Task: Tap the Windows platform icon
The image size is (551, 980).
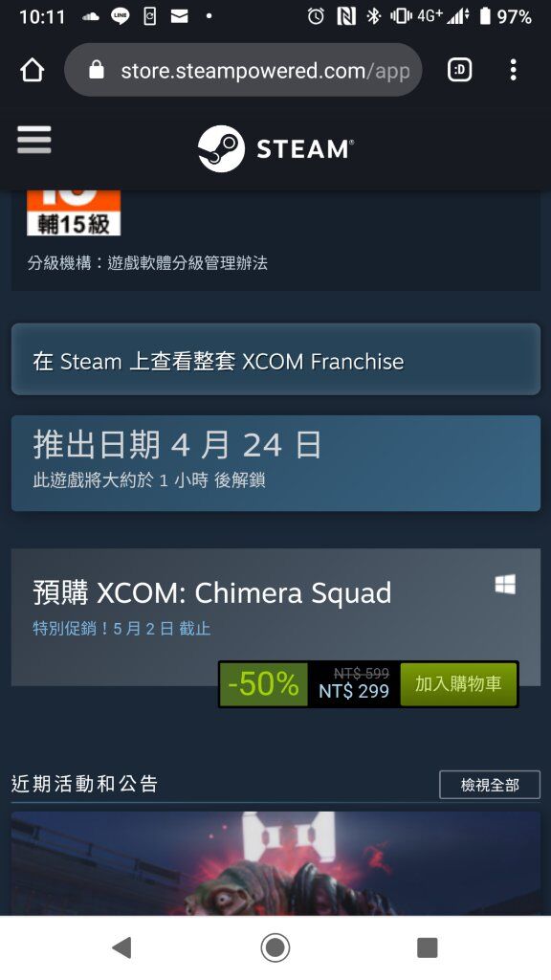Action: (x=505, y=585)
